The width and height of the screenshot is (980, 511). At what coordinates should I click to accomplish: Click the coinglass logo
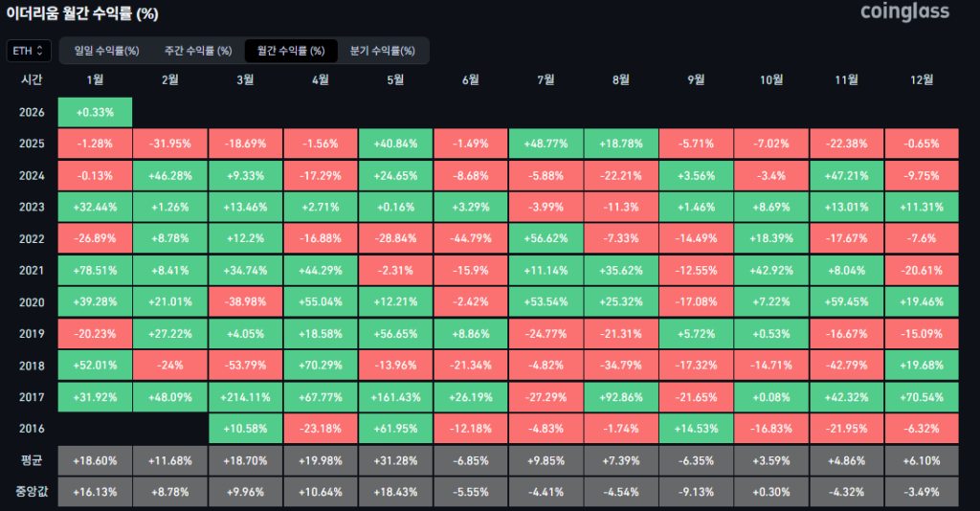tap(904, 12)
